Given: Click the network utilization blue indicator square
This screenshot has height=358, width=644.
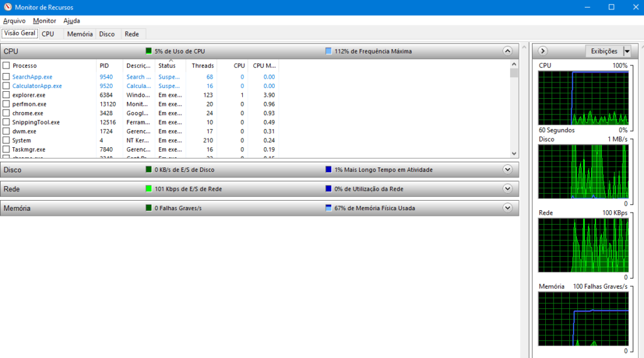Looking at the screenshot, I should click(x=328, y=189).
